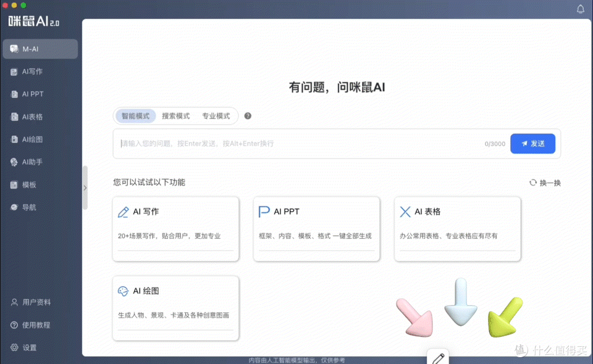Click the 导航 sidebar label
Image resolution: width=593 pixels, height=364 pixels.
click(x=29, y=207)
